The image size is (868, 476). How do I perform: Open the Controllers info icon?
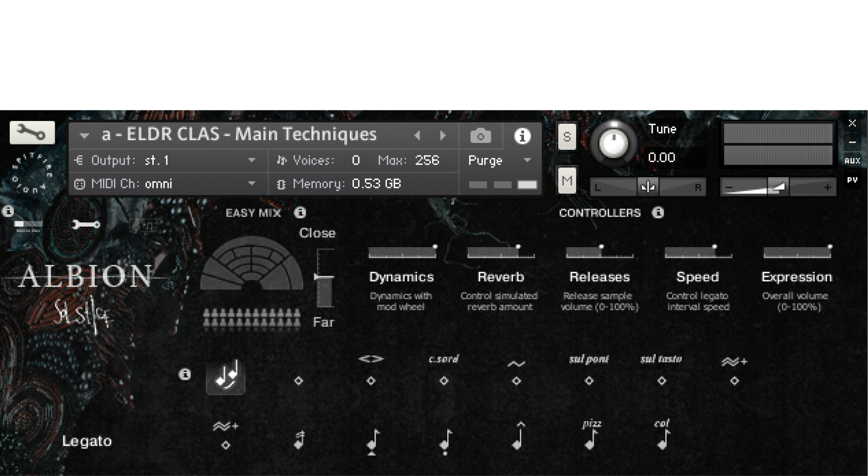(658, 212)
